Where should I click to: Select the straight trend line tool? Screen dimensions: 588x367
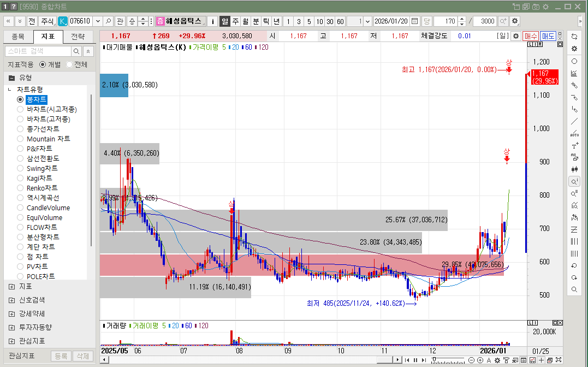coord(574,121)
